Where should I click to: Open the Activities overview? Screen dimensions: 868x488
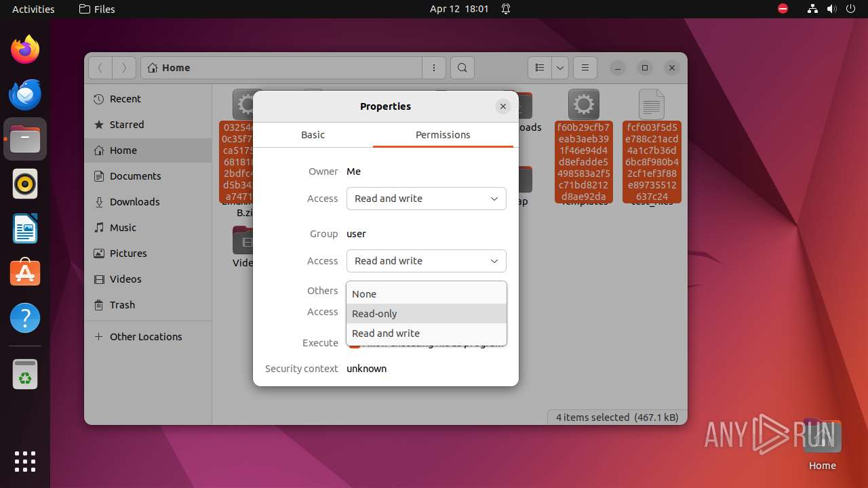pyautogui.click(x=33, y=9)
